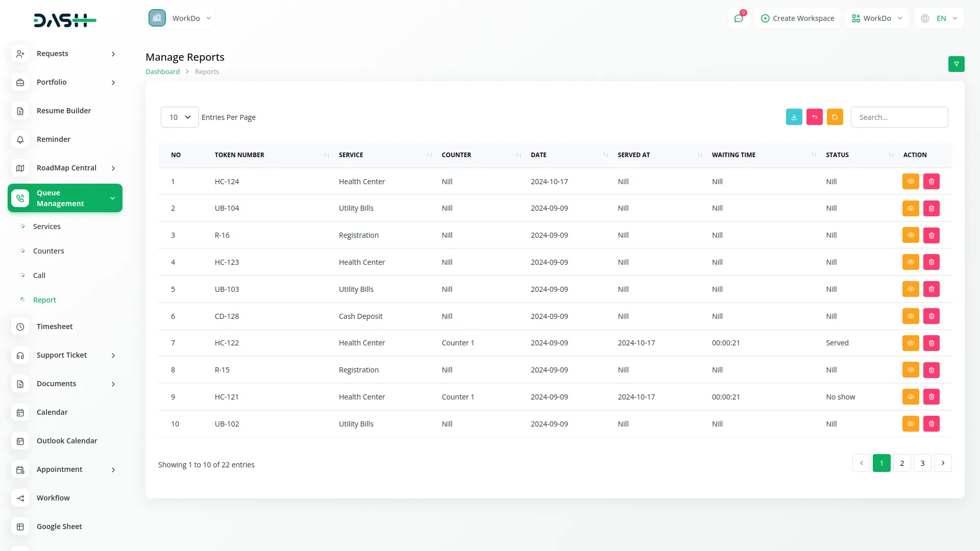This screenshot has height=551, width=980.
Task: Go to Services under Queue Management
Action: tap(46, 227)
